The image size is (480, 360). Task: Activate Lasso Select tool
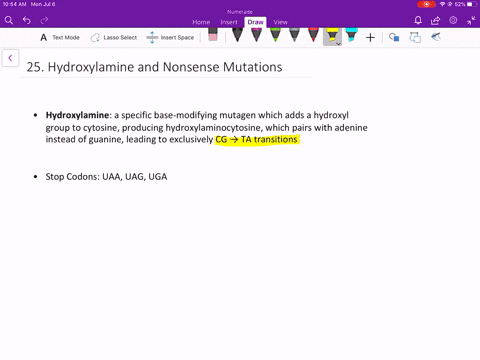click(x=114, y=38)
